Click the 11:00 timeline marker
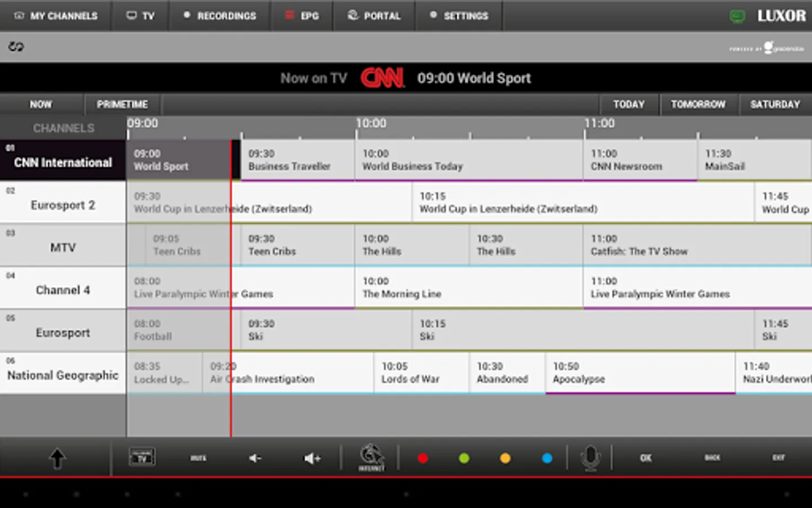This screenshot has width=812, height=508. [599, 123]
